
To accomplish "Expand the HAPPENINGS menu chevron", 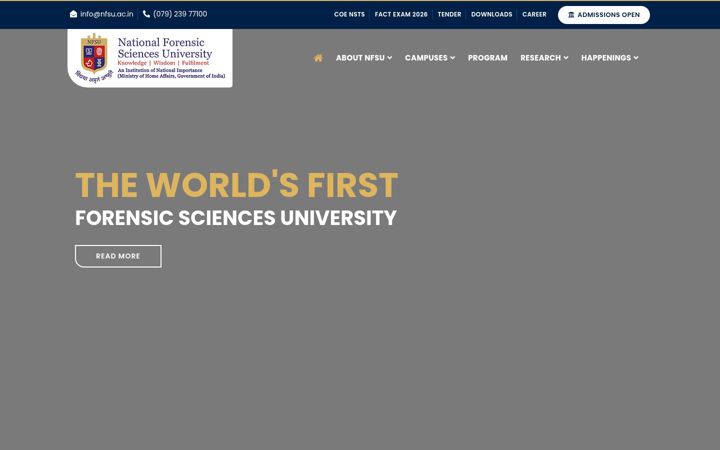I will pos(636,58).
